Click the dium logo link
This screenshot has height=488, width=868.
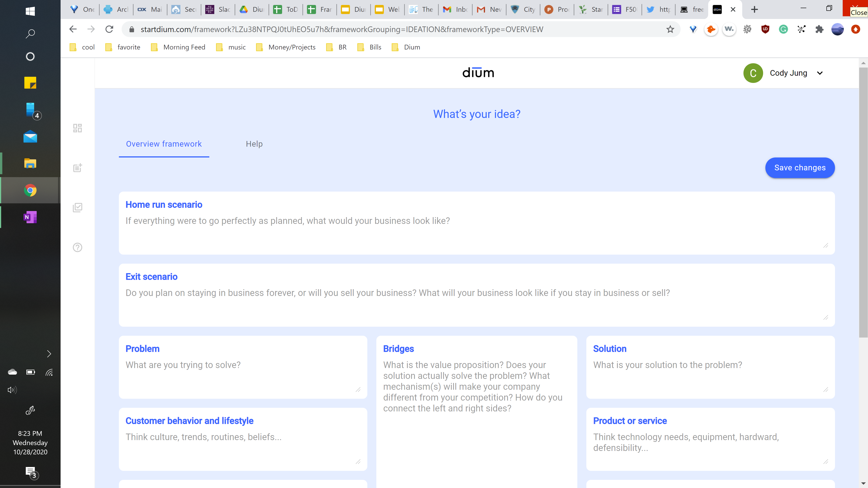(x=478, y=73)
